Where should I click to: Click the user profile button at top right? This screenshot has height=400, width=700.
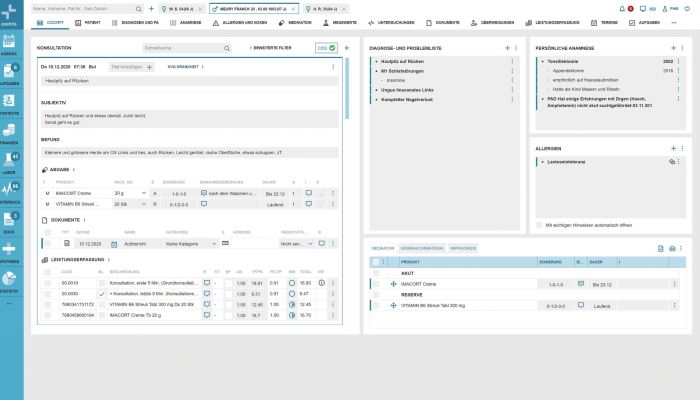point(670,8)
